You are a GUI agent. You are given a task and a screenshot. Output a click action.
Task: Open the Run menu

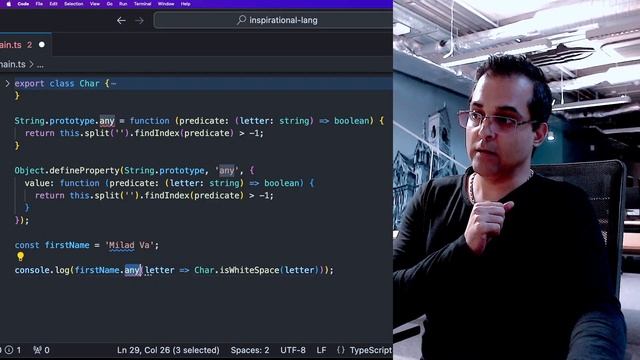point(123,4)
